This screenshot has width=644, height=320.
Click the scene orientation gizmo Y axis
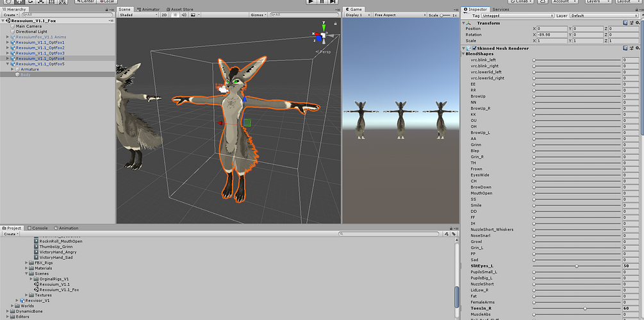click(324, 27)
